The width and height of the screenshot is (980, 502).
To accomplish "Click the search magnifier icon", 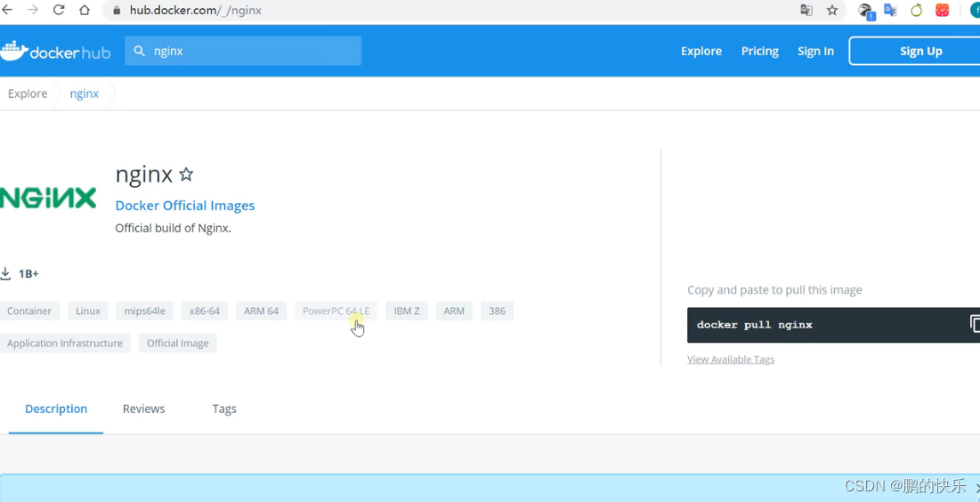I will tap(140, 52).
